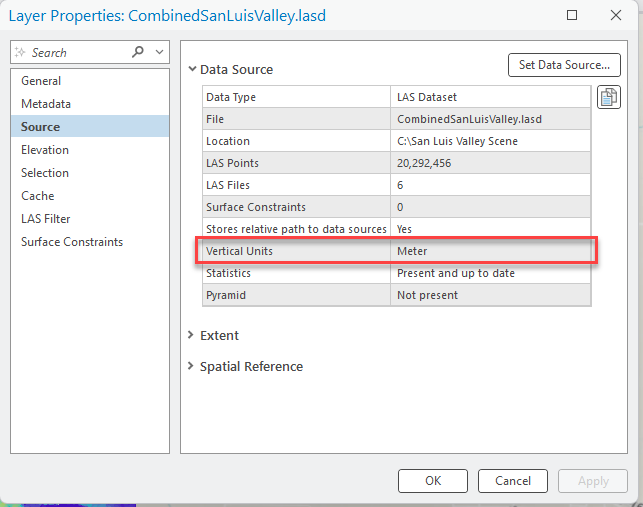The image size is (643, 507).
Task: Switch to the Metadata page
Action: pos(46,104)
